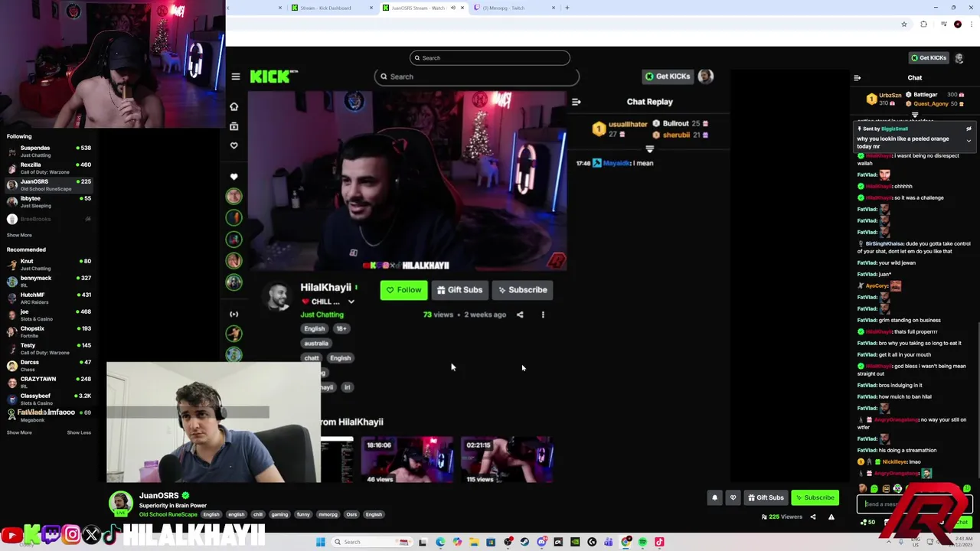Click the mmorpg tag under JuanOSRS
The image size is (980, 551).
(x=328, y=514)
